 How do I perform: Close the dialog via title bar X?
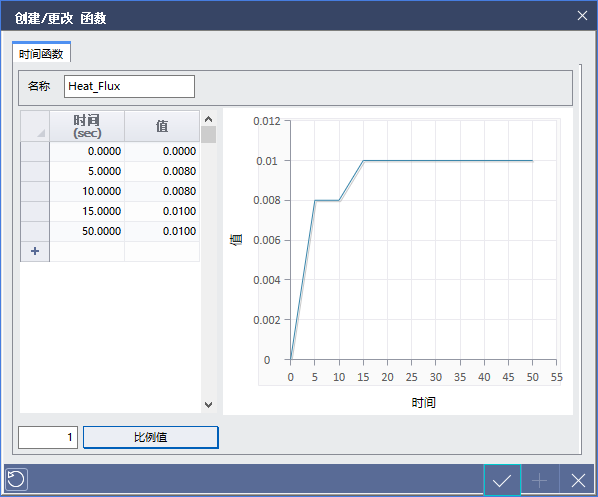coord(582,16)
